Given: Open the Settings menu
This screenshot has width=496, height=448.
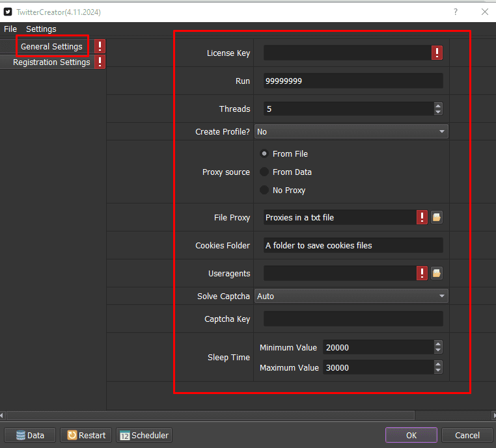Looking at the screenshot, I should [41, 29].
